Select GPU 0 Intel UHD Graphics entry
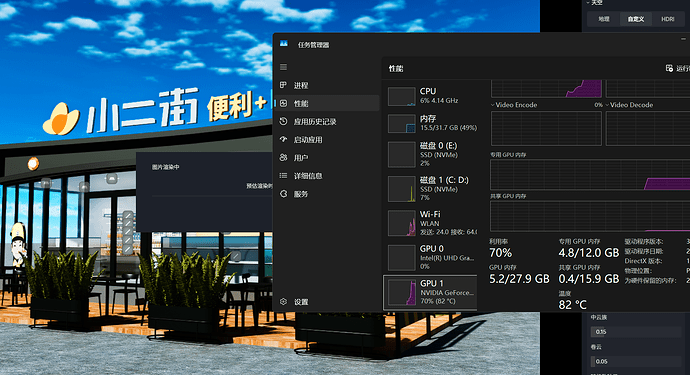 click(430, 257)
